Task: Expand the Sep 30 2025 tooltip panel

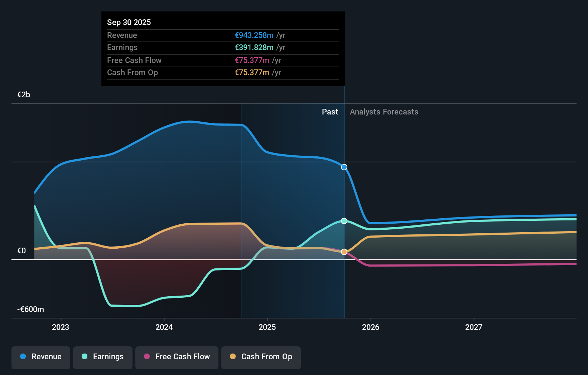Action: coord(223,22)
